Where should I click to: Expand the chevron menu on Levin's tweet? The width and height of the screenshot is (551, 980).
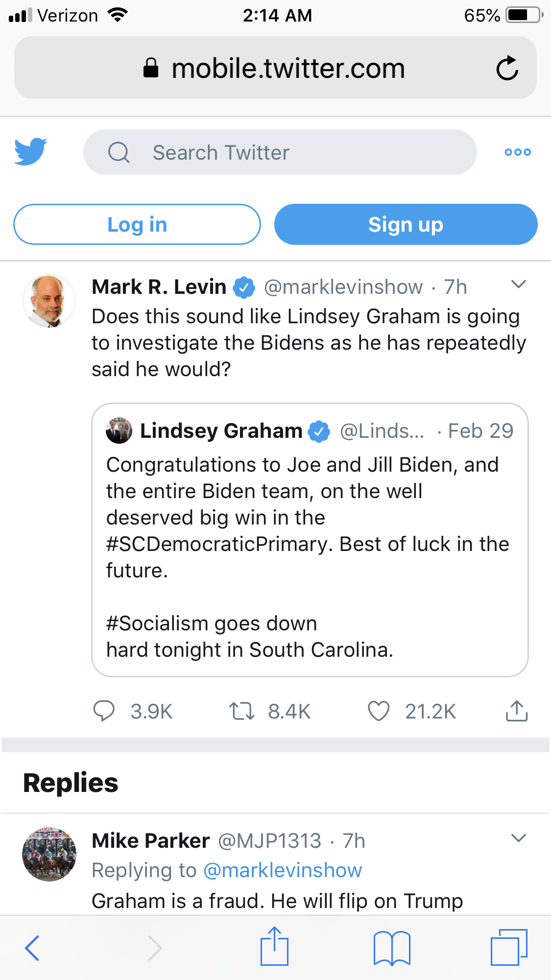click(518, 285)
